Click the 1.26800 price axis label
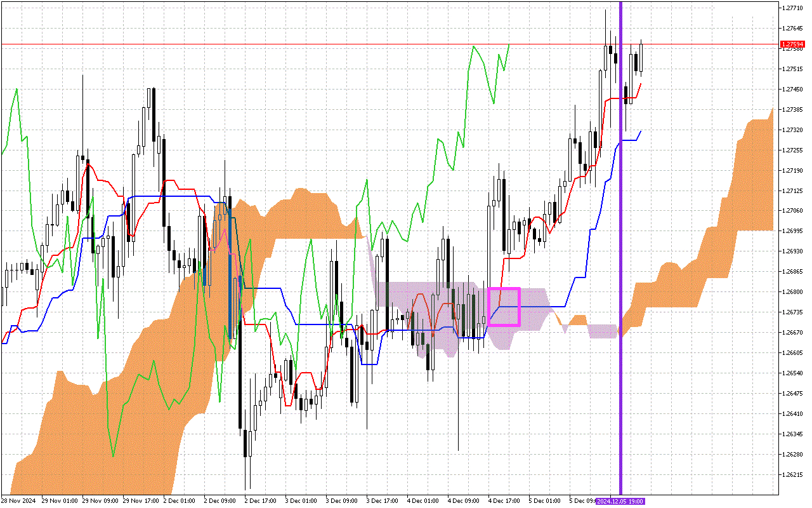Screen dimensions: 812x508 click(x=792, y=292)
